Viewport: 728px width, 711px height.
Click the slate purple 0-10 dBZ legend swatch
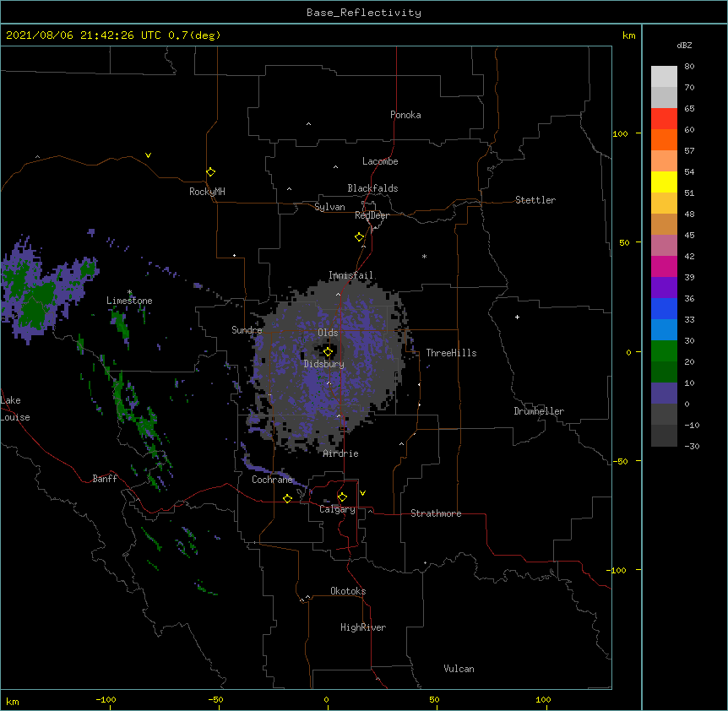pyautogui.click(x=664, y=393)
